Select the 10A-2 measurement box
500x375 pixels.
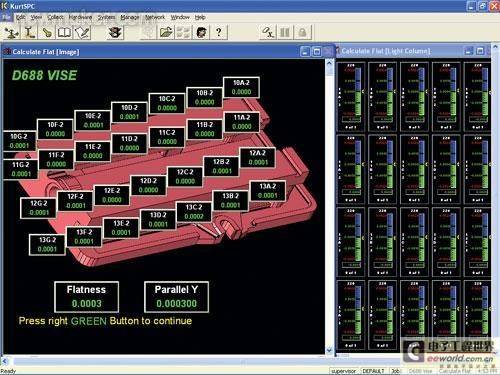[241, 87]
